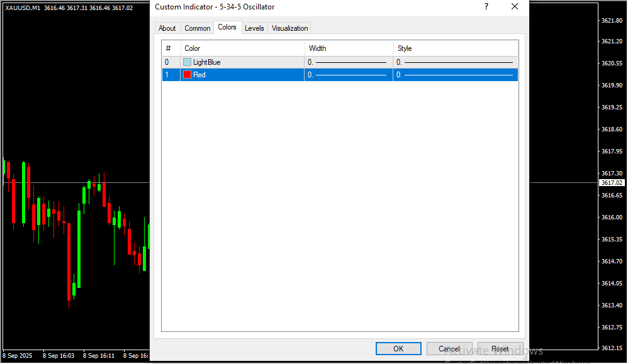Switch to the About tab
628x364 pixels.
(x=167, y=28)
